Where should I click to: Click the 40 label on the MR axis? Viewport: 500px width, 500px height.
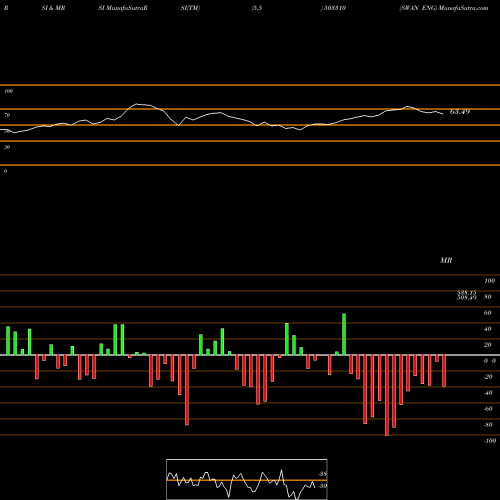pyautogui.click(x=487, y=329)
